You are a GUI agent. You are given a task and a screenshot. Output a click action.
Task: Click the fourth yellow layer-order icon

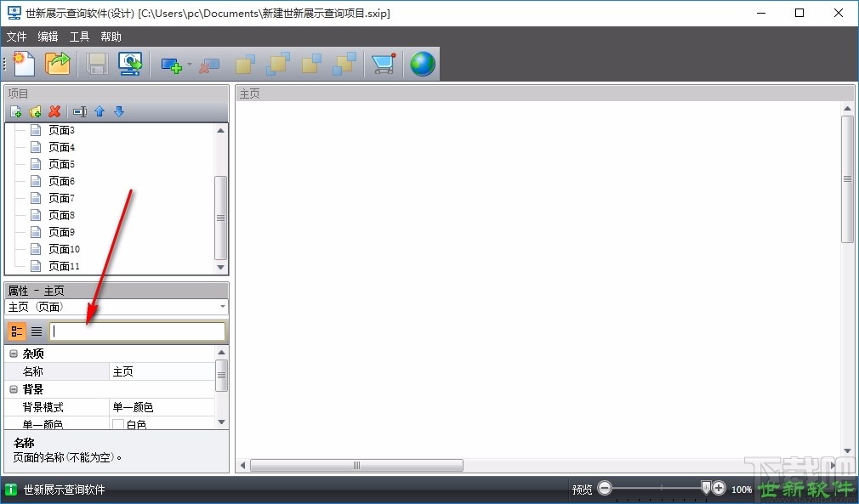[344, 64]
